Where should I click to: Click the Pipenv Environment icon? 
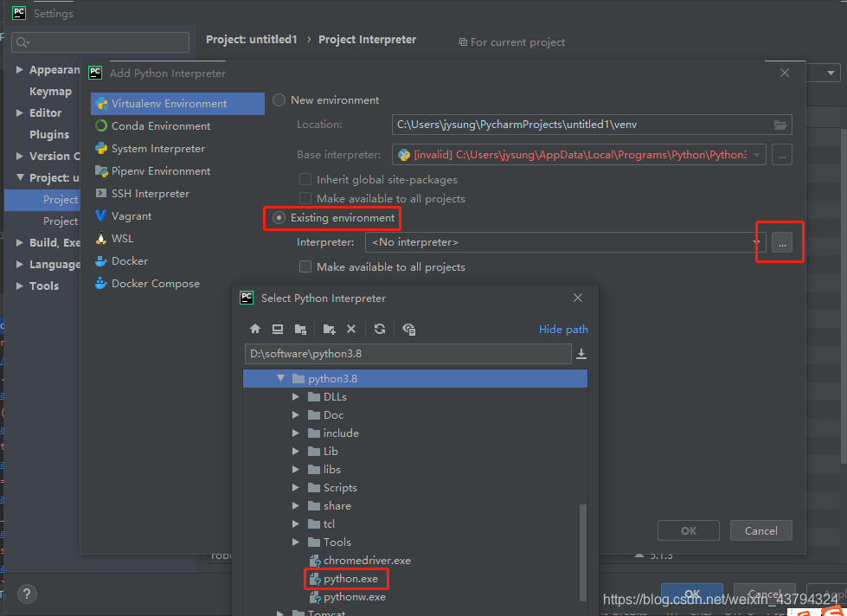(101, 170)
